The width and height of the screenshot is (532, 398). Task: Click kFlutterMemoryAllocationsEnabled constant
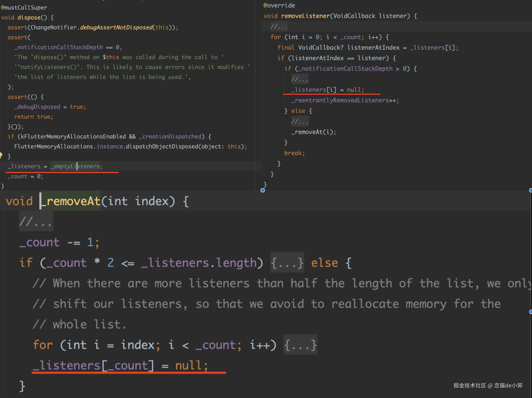pos(73,137)
